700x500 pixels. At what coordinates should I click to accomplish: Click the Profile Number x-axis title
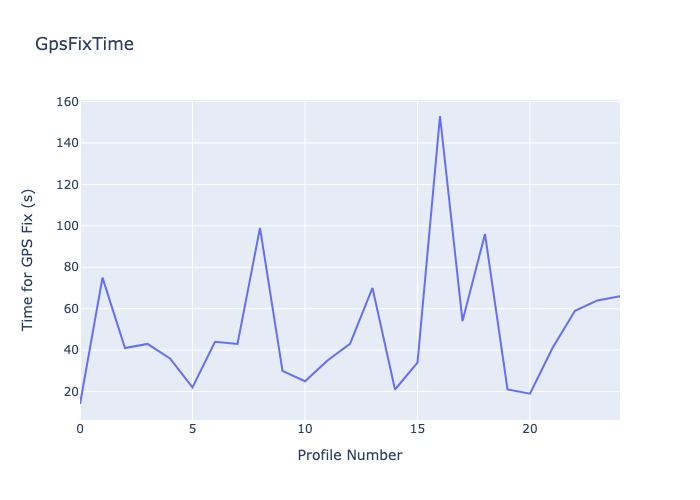(x=350, y=455)
